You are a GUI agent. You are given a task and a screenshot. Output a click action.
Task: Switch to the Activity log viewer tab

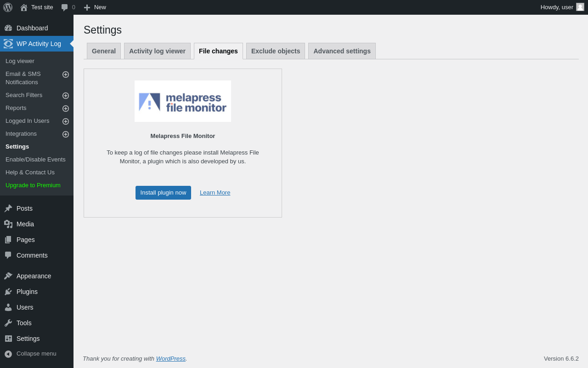click(157, 51)
